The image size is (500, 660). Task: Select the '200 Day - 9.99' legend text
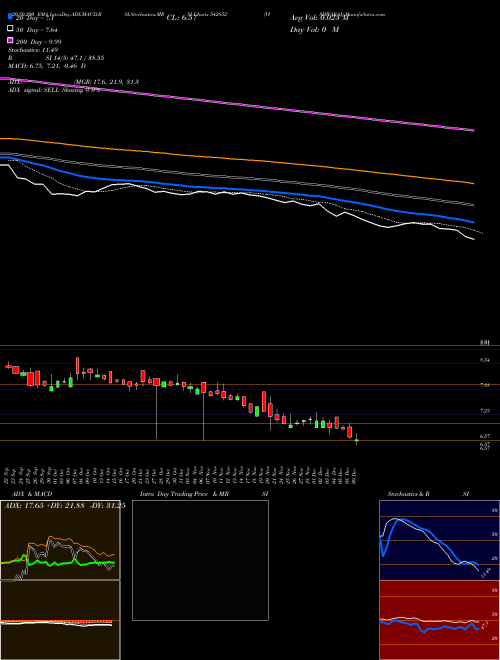pyautogui.click(x=38, y=42)
